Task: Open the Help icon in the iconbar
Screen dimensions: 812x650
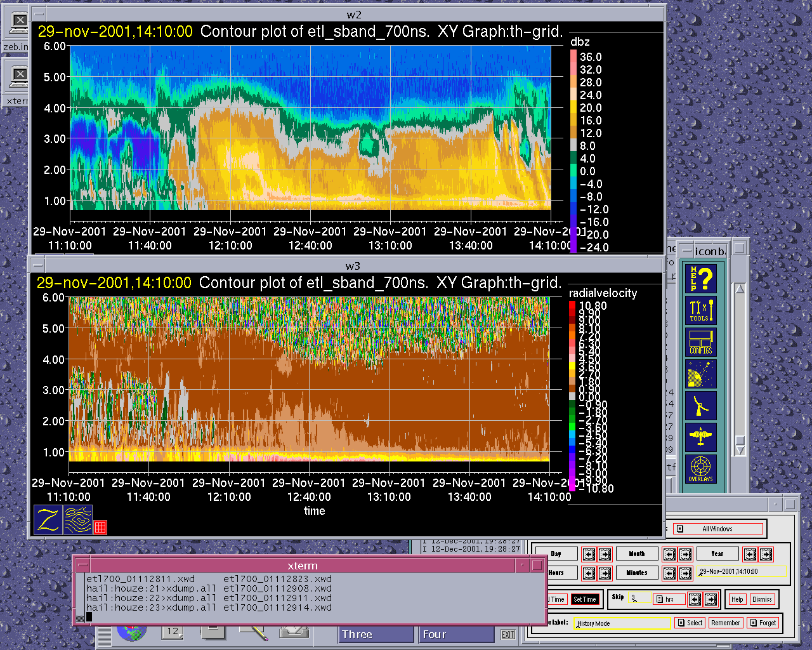Action: tap(701, 279)
